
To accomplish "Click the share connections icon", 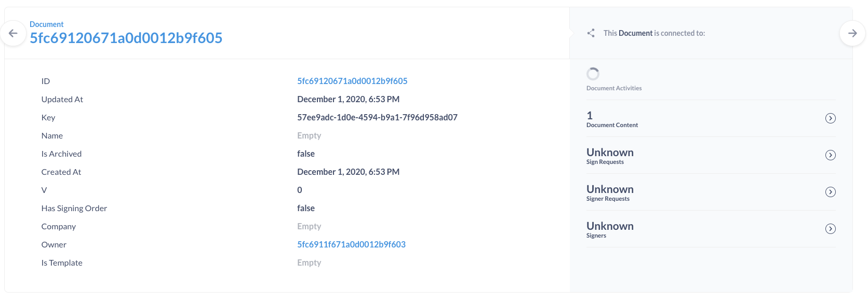I will [591, 33].
